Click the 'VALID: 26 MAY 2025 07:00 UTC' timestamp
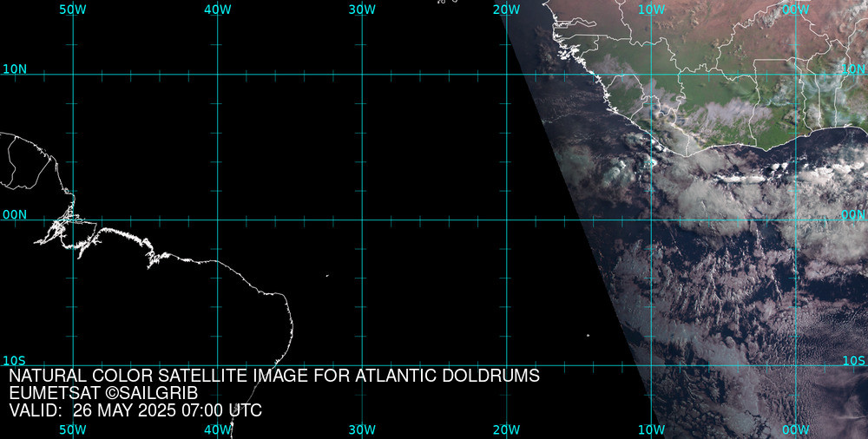Image resolution: width=868 pixels, height=439 pixels. 135,411
